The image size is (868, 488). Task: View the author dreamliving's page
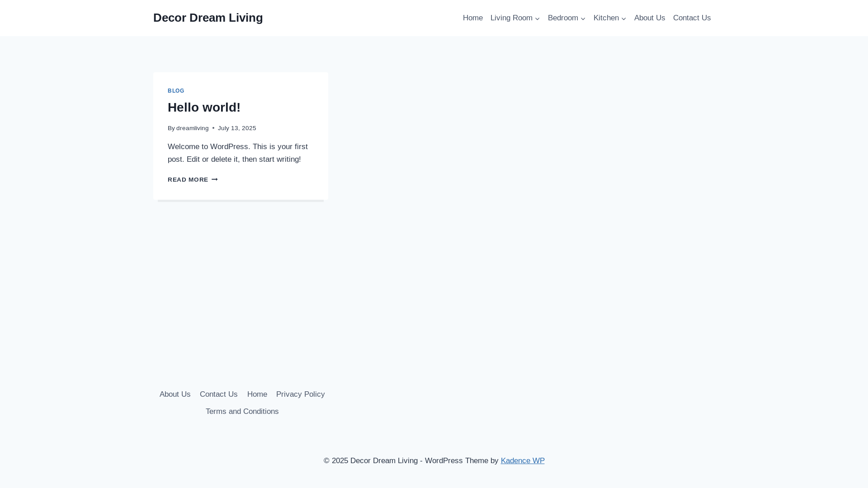click(x=192, y=128)
